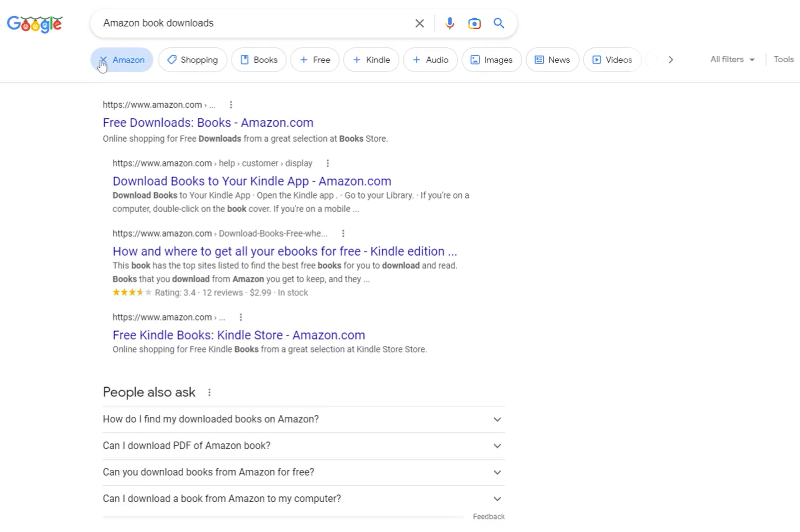Click the Google holiday logo
The width and height of the screenshot is (800, 532).
coord(34,23)
